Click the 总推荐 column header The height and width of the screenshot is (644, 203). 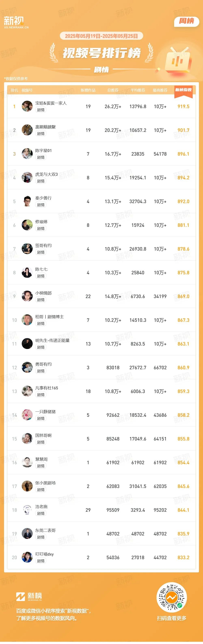pos(113,90)
